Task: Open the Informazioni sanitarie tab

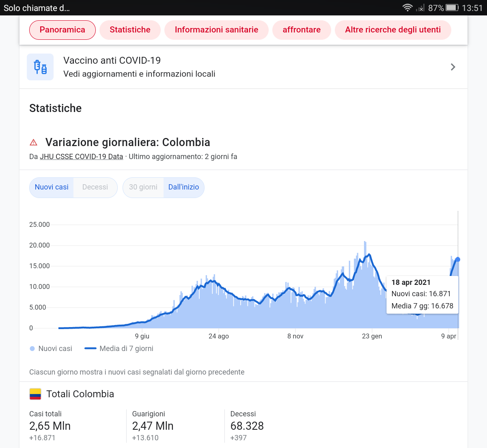Action: [216, 30]
